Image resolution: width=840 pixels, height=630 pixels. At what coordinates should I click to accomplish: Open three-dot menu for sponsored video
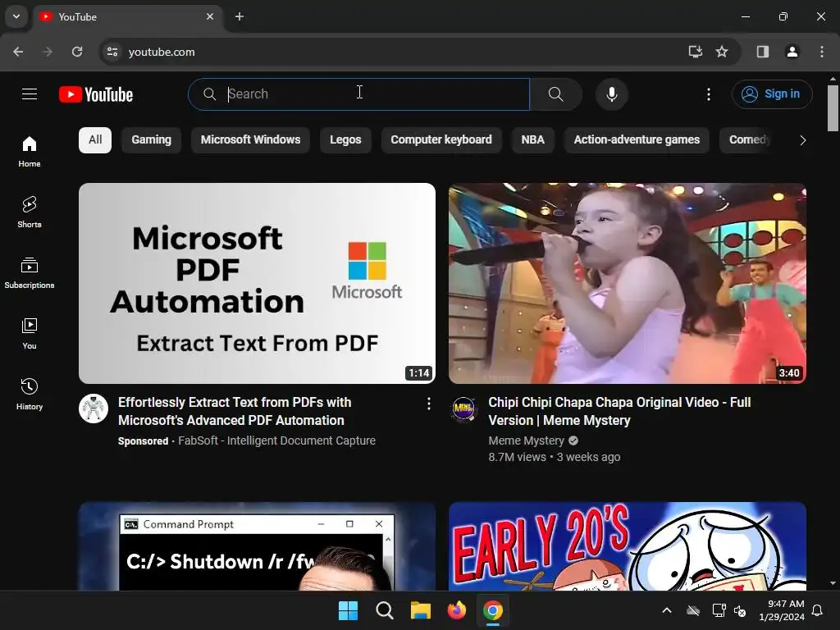[x=428, y=404]
